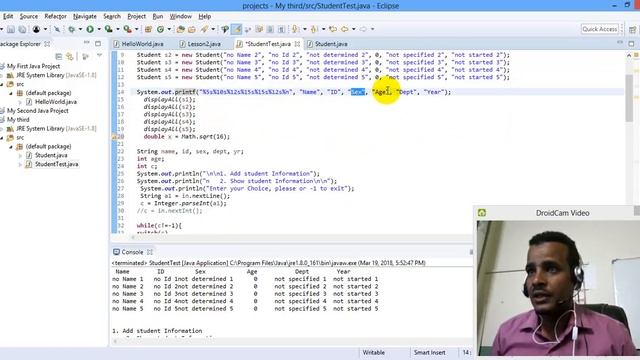
Task: Click the Coverage launch icon
Action: tap(108, 29)
